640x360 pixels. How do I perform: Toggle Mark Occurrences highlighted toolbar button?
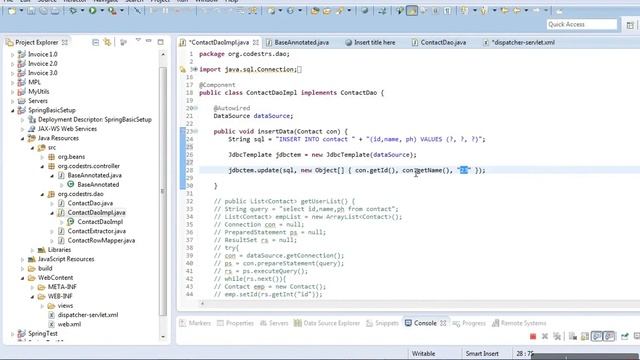(x=412, y=11)
